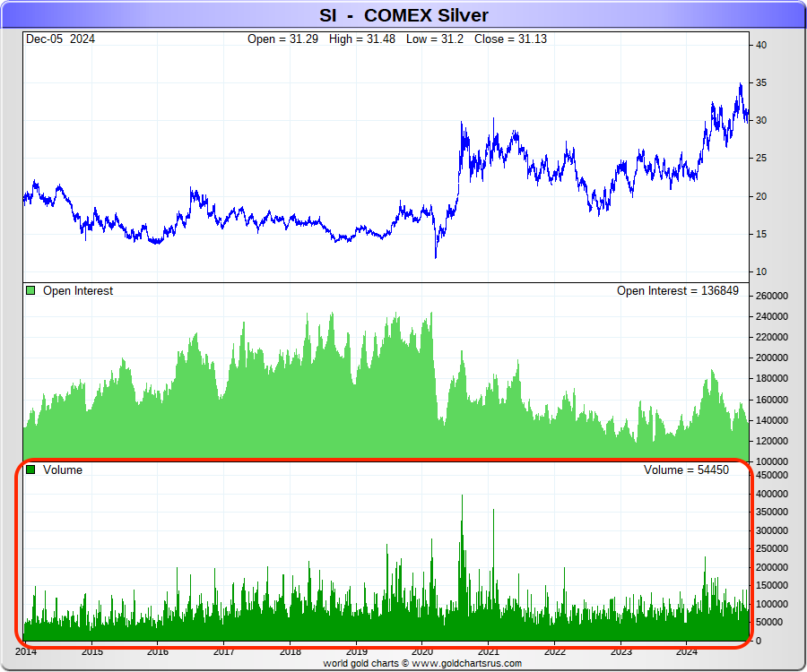Click price axis label 40
Viewport: 807px width, 672px height.
coord(761,45)
